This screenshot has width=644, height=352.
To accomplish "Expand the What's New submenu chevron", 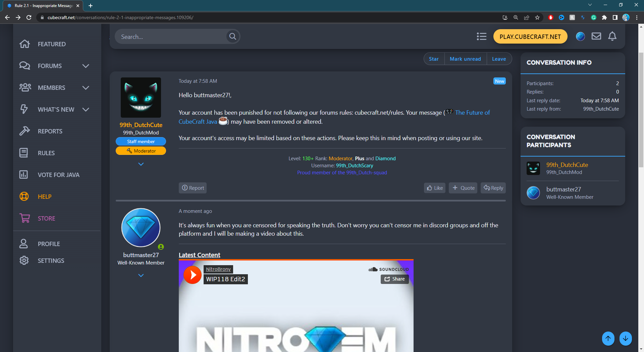I will (86, 109).
